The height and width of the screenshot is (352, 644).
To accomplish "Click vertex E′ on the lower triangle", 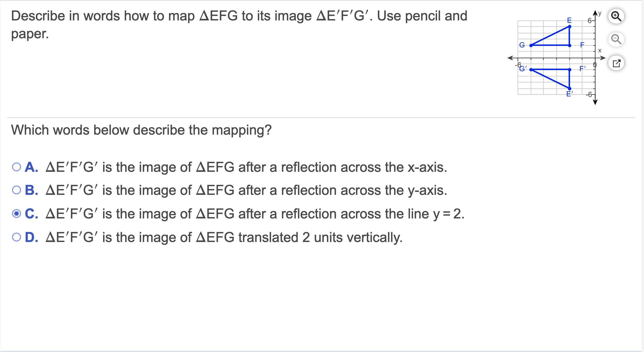I will (570, 89).
